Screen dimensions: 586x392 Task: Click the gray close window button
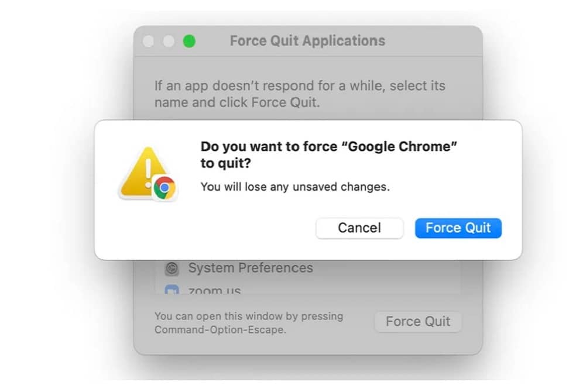[x=149, y=42]
